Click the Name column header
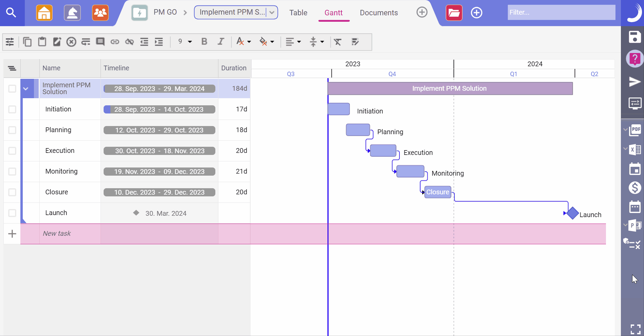Viewport: 644px width, 336px height. click(70, 68)
